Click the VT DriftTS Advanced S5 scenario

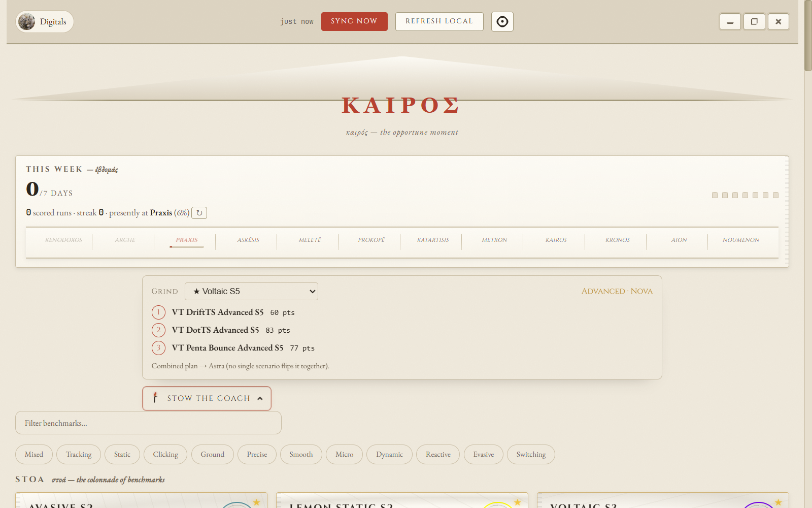click(x=218, y=312)
